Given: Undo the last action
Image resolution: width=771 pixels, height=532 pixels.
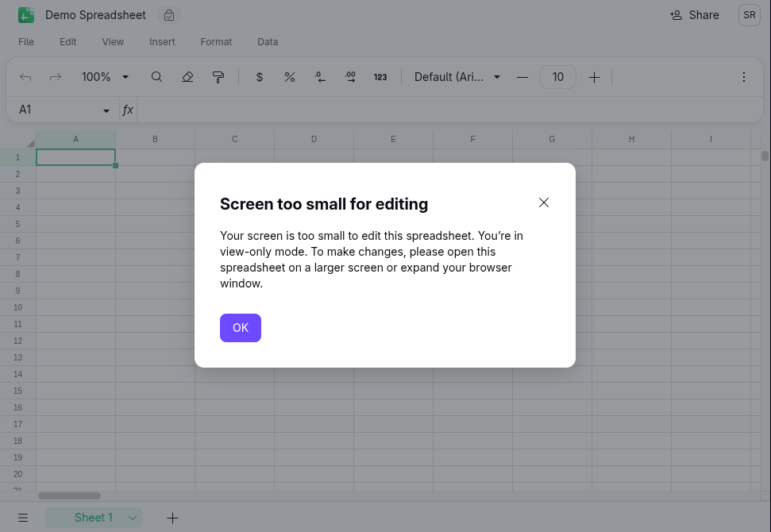Looking at the screenshot, I should coord(25,76).
